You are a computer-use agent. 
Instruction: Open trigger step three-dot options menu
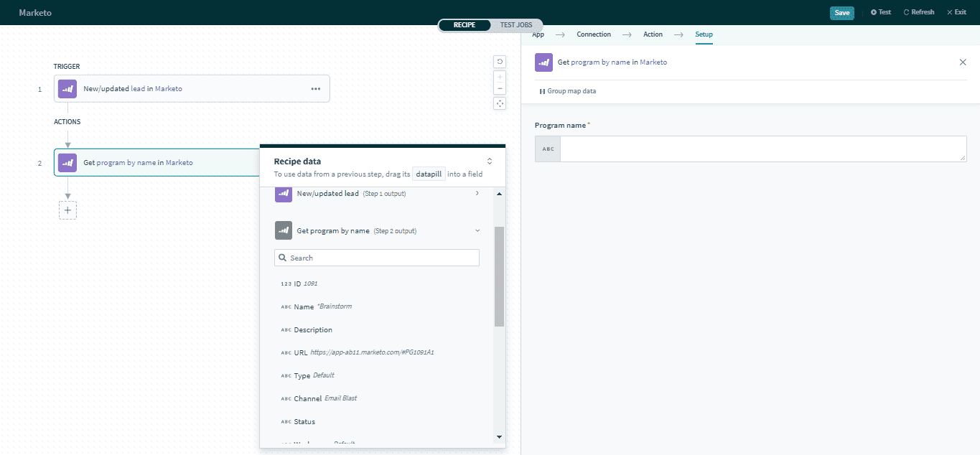pyautogui.click(x=315, y=89)
